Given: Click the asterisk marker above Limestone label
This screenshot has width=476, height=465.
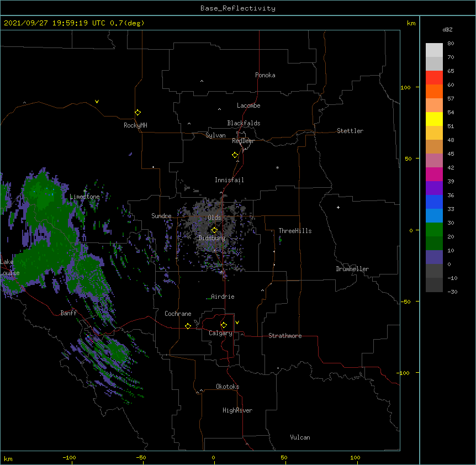Looking at the screenshot, I should [x=84, y=191].
